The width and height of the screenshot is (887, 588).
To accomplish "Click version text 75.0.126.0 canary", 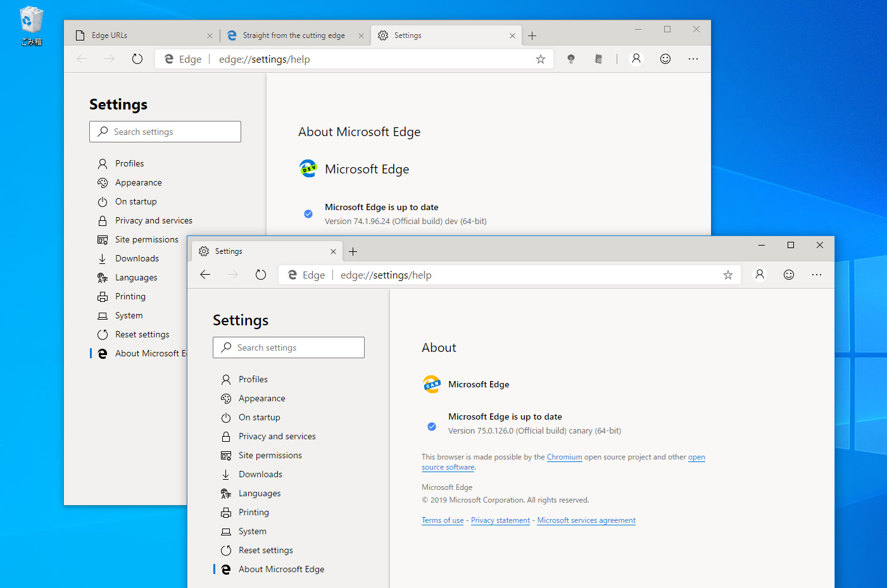I will 535,430.
